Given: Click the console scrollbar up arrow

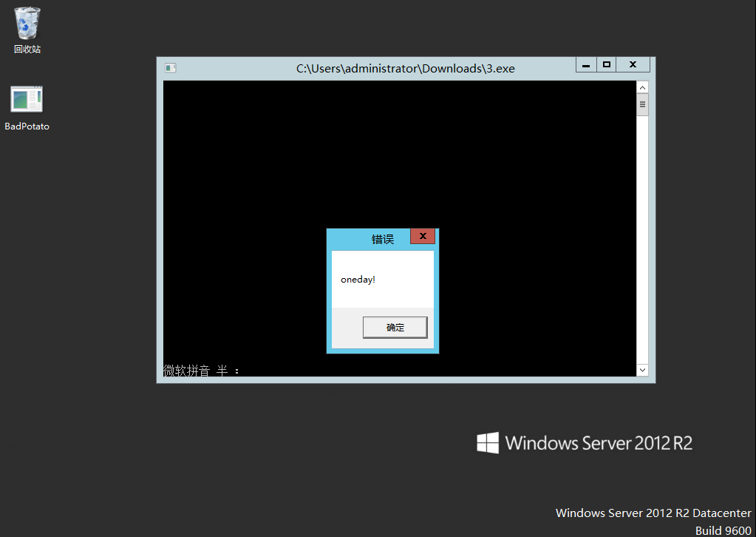Looking at the screenshot, I should 641,87.
